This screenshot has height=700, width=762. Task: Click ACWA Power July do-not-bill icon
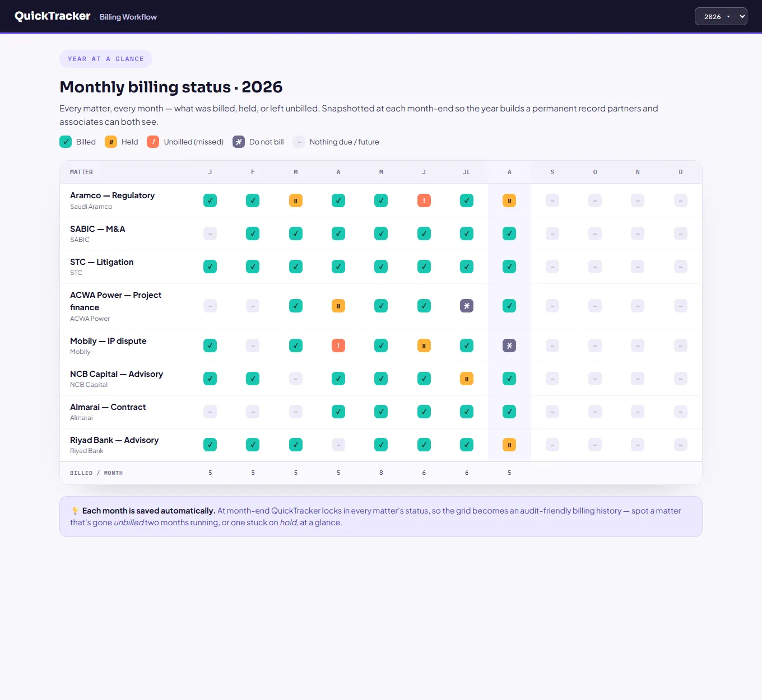pyautogui.click(x=467, y=306)
